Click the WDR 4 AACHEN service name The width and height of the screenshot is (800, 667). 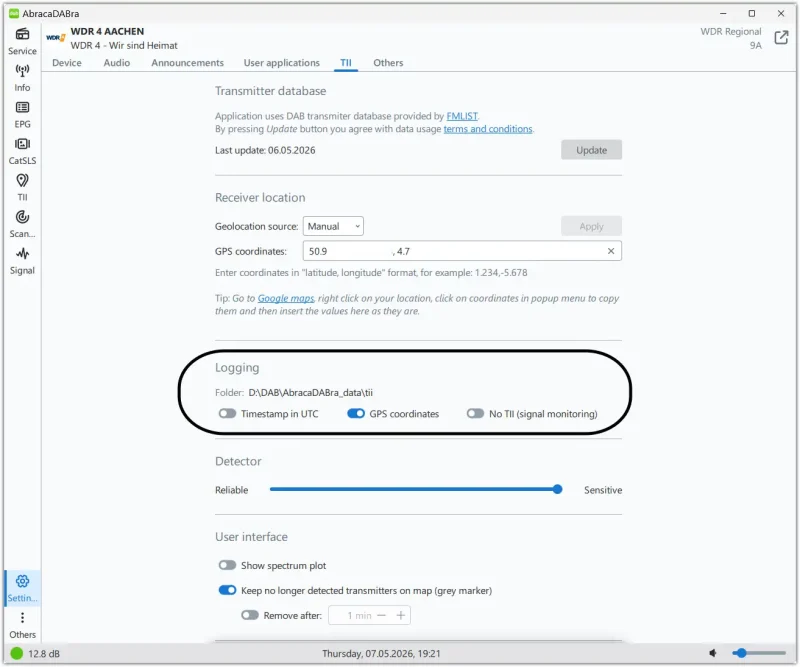pyautogui.click(x=107, y=31)
